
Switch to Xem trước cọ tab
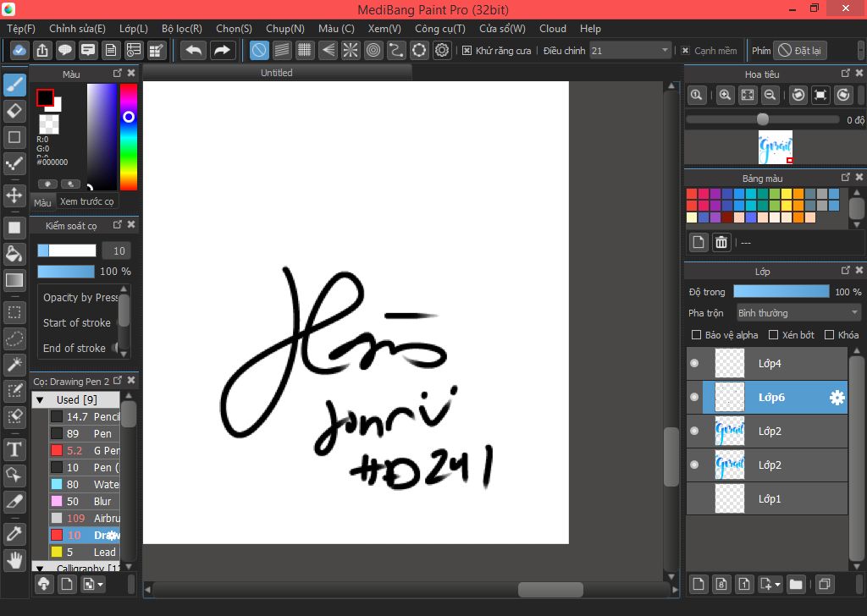87,201
